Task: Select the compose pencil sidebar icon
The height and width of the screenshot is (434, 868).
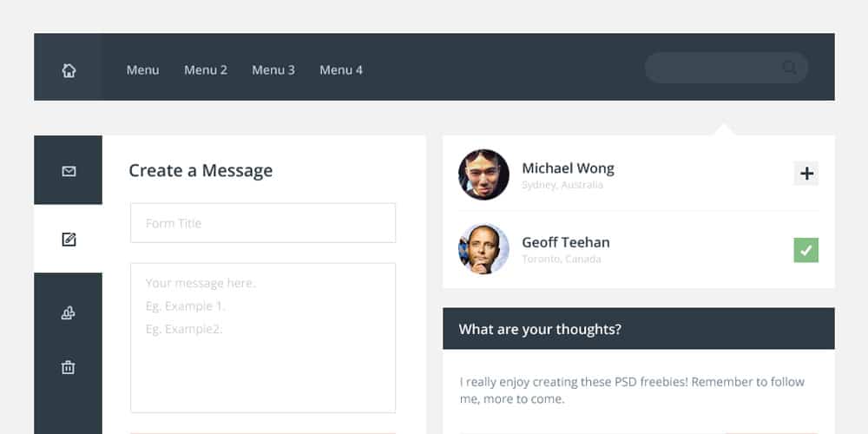Action: pyautogui.click(x=69, y=239)
